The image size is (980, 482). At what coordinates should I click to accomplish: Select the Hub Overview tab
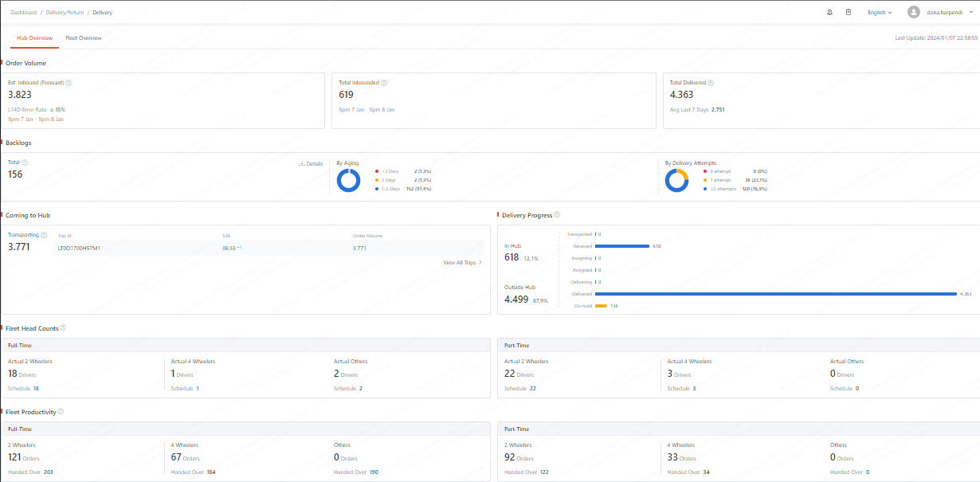click(x=34, y=38)
